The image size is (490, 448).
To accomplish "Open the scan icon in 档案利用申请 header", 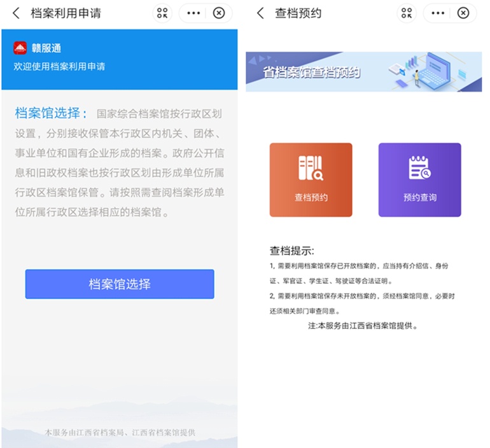I will [162, 13].
